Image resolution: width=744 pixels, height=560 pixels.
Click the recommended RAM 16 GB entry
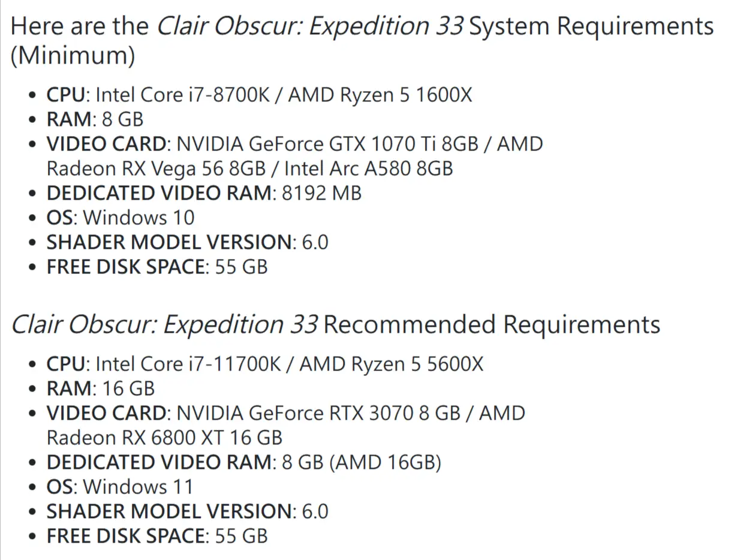pos(100,389)
